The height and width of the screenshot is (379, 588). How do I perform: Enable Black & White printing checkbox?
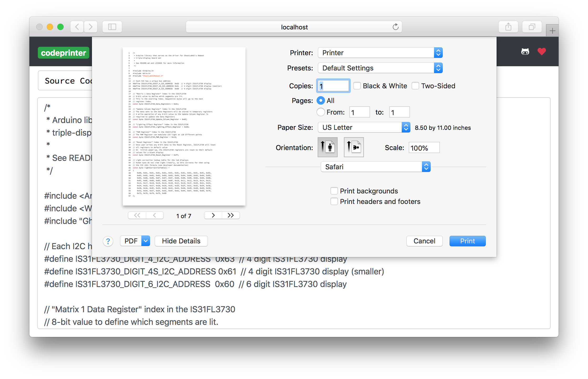357,86
